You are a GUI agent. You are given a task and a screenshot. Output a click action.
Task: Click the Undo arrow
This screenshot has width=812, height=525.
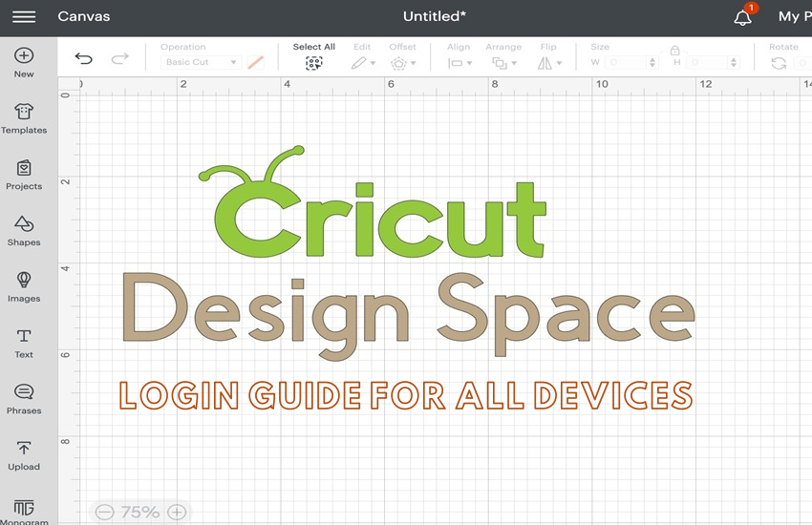tap(84, 59)
